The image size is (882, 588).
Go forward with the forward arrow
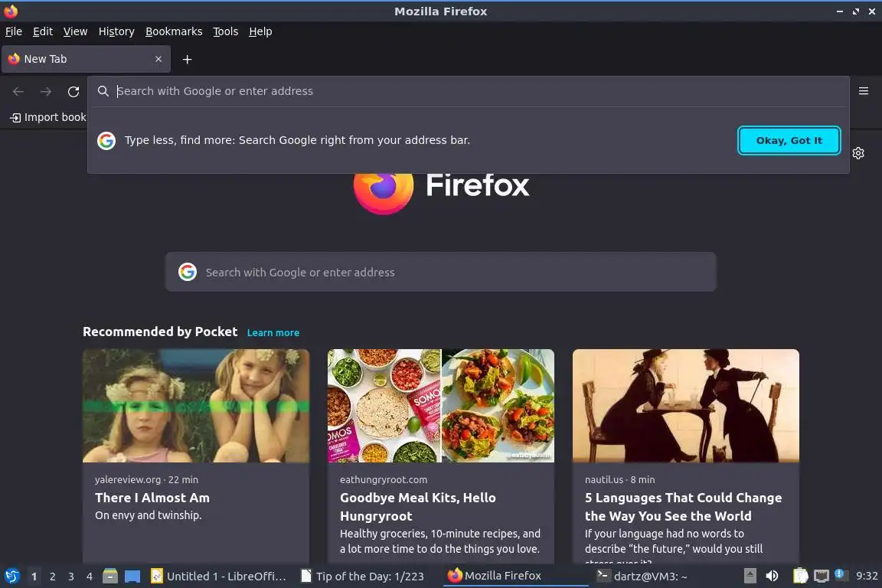click(46, 91)
